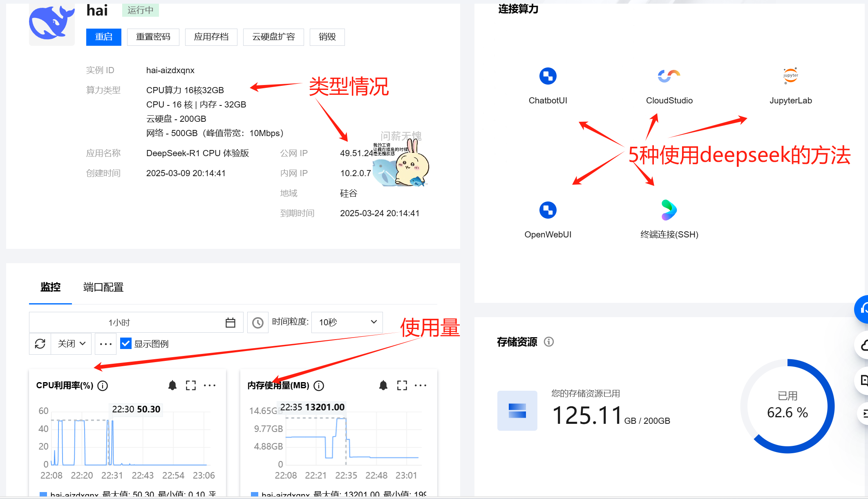Click the blue storage disk icon
868x499 pixels.
point(517,410)
